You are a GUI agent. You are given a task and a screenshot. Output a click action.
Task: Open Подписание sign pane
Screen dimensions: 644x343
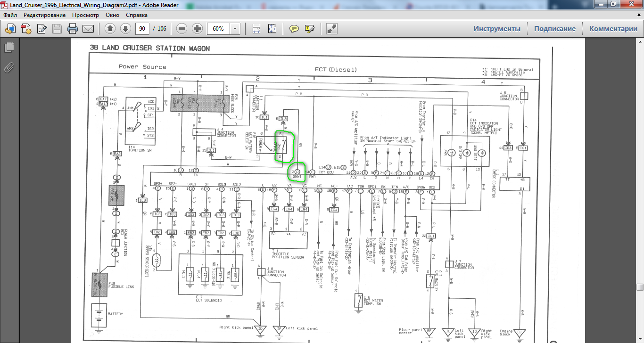pos(555,29)
